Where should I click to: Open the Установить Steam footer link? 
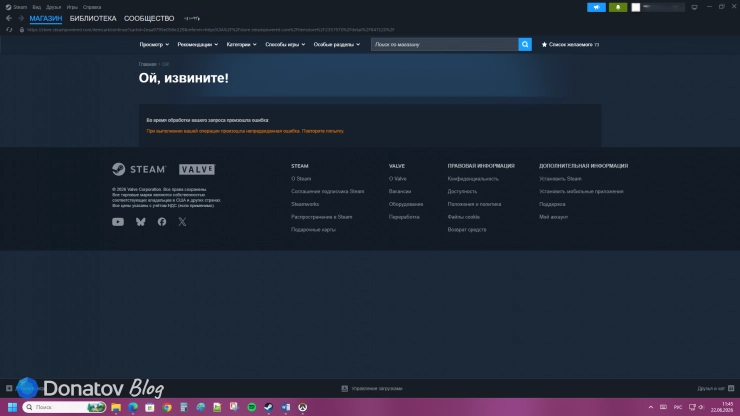point(560,179)
